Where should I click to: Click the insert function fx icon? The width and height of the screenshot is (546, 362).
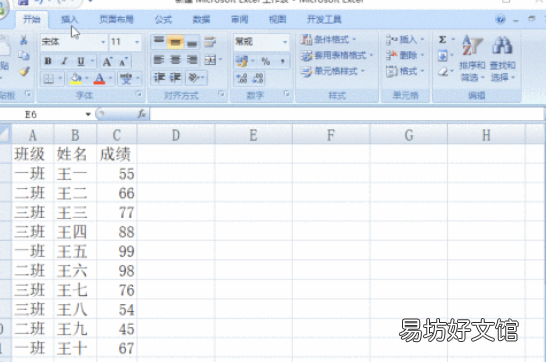click(x=142, y=114)
